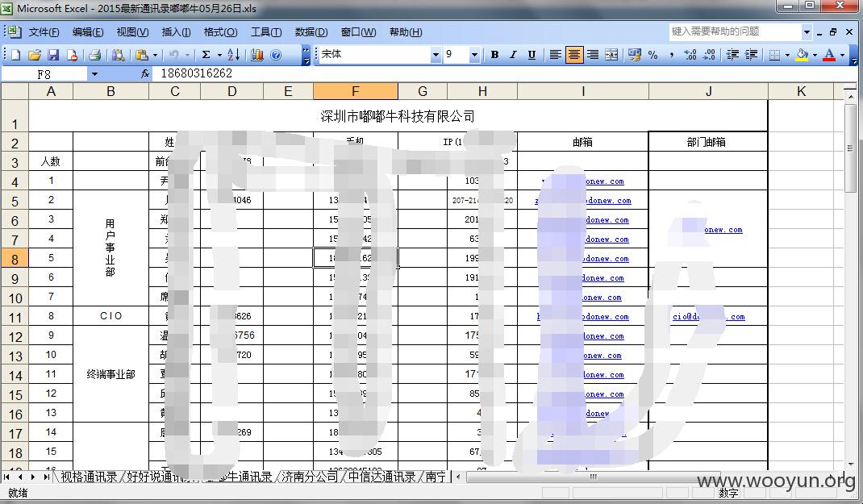
Task: Save the workbook with the floppy icon
Action: 53,55
